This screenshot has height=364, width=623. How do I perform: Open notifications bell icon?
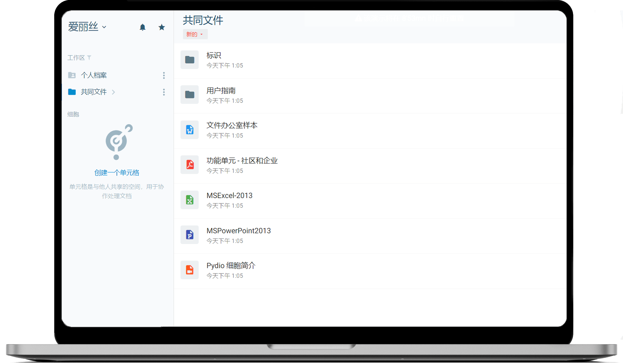tap(142, 27)
